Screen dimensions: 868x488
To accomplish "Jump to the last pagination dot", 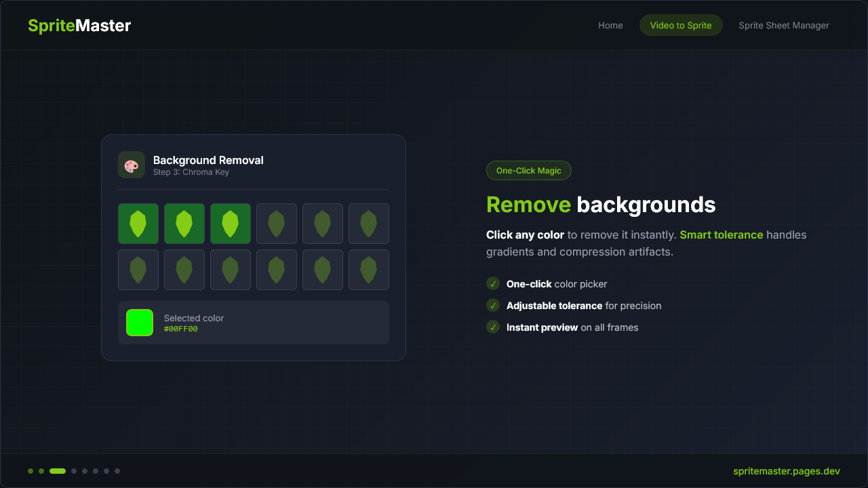I will click(117, 470).
